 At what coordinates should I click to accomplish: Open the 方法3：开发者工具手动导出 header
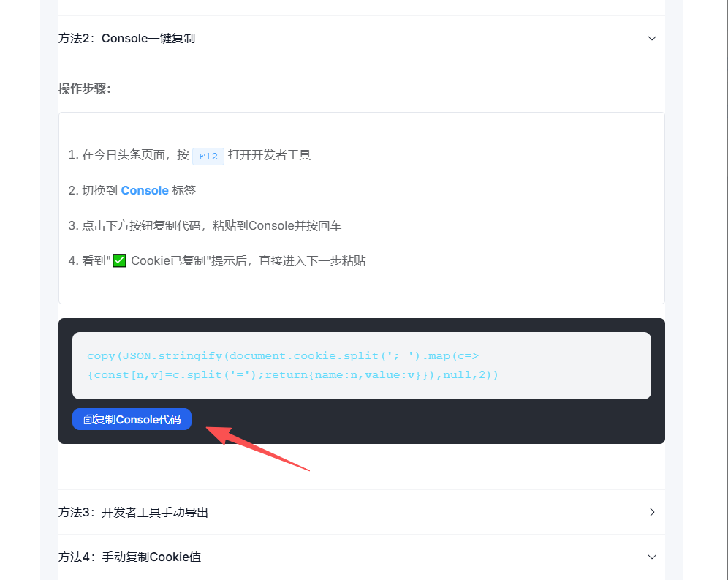[x=362, y=512]
